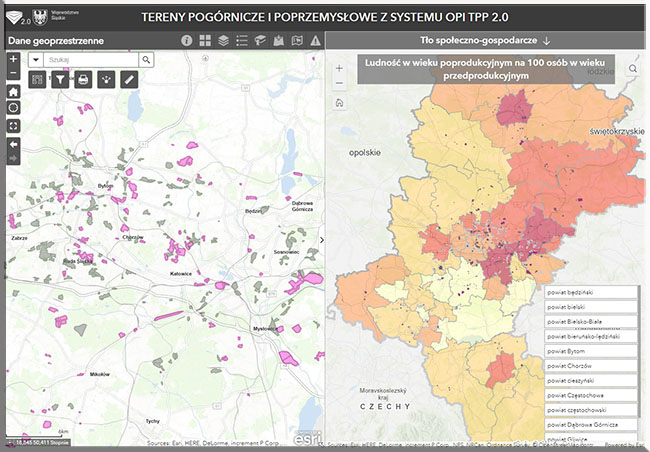
Task: Toggle fullscreen on the left map
Action: [x=13, y=126]
